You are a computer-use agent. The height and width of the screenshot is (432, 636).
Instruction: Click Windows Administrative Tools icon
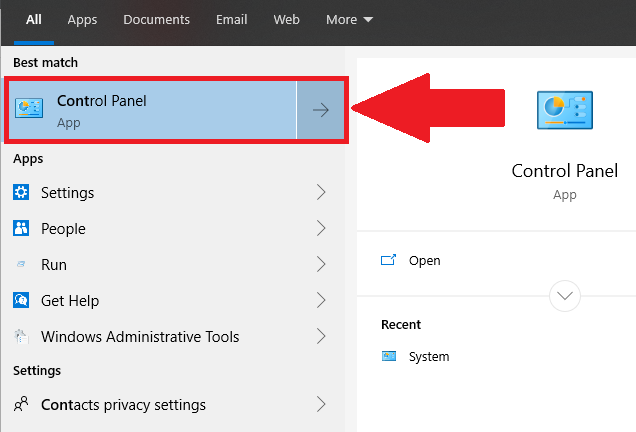pos(21,336)
